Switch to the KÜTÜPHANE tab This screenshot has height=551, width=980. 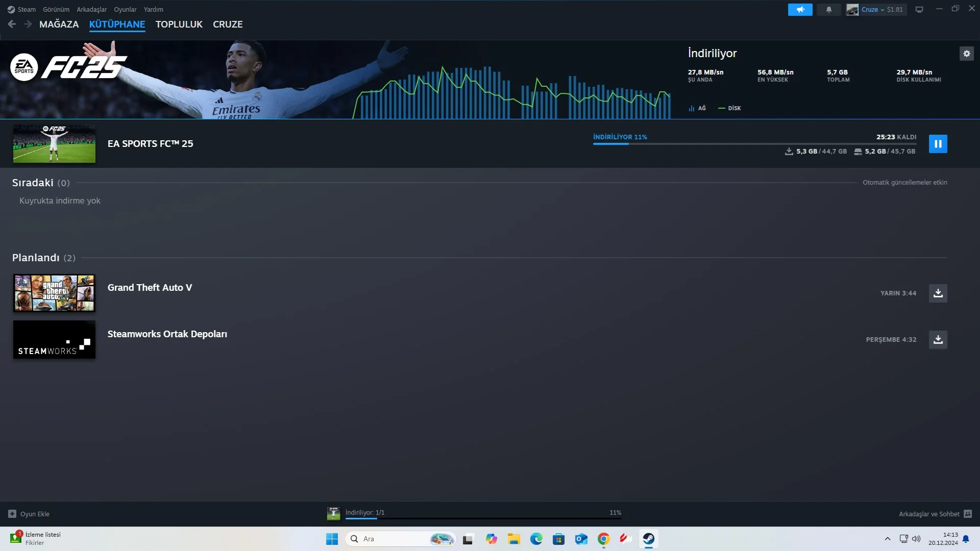(x=117, y=24)
